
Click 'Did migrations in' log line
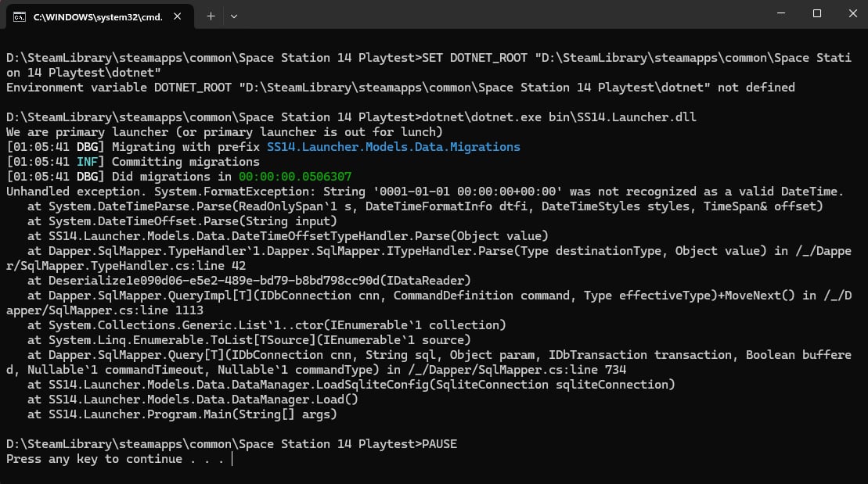pyautogui.click(x=178, y=177)
